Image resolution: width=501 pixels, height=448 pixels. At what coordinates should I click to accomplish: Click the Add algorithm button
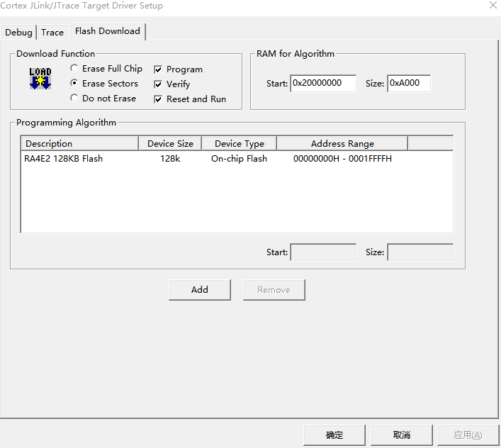click(200, 290)
